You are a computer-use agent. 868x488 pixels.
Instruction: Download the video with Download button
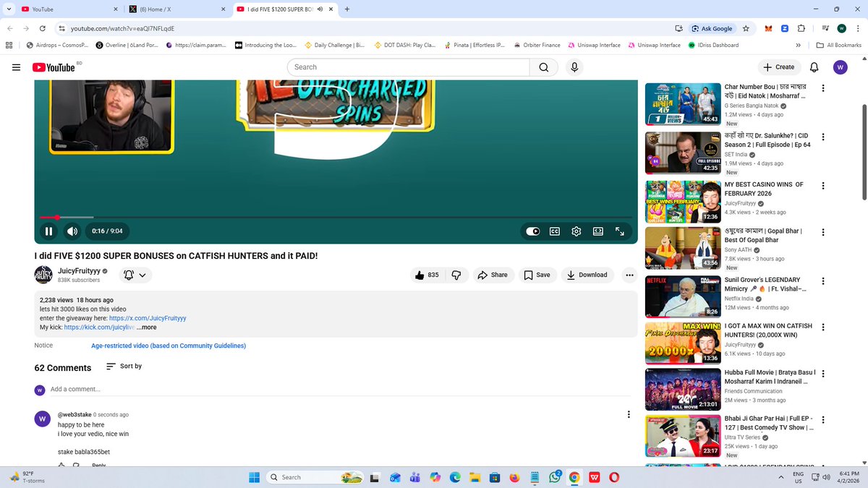587,275
